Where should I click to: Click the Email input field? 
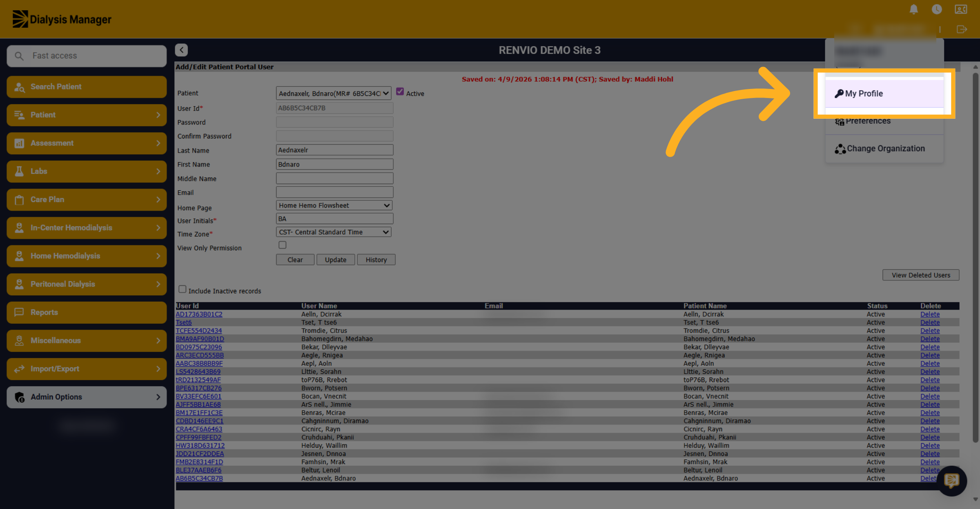coord(334,192)
